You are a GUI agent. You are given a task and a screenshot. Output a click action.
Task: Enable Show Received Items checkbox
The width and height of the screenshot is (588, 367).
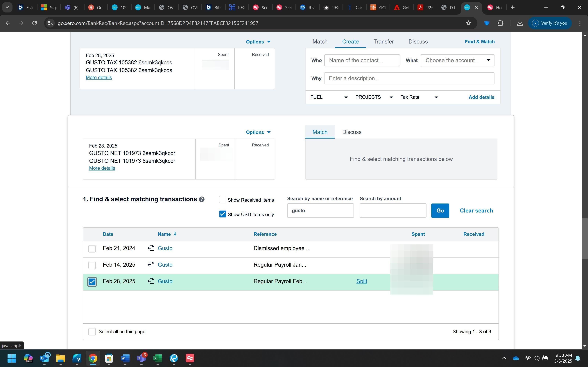click(222, 199)
